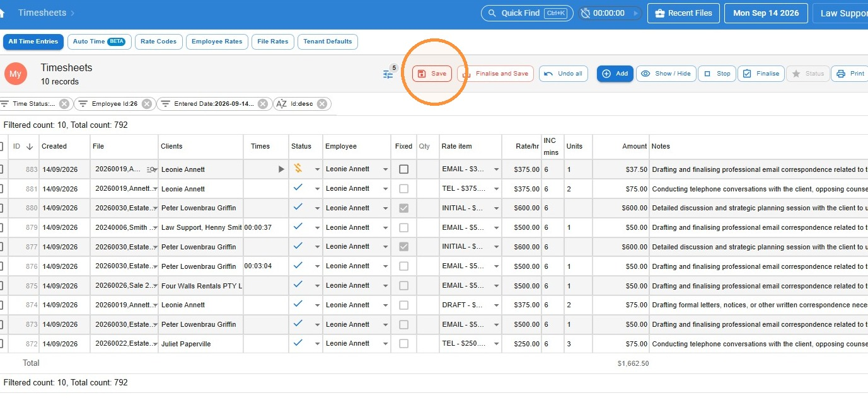This screenshot has width=868, height=420.
Task: Remove the Id:desc sort chip
Action: click(x=322, y=104)
